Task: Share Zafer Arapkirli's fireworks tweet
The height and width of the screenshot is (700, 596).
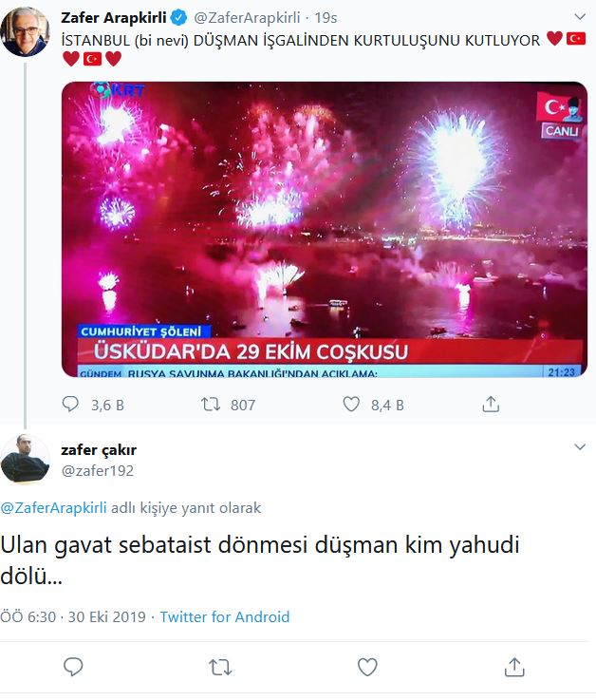Action: click(491, 404)
